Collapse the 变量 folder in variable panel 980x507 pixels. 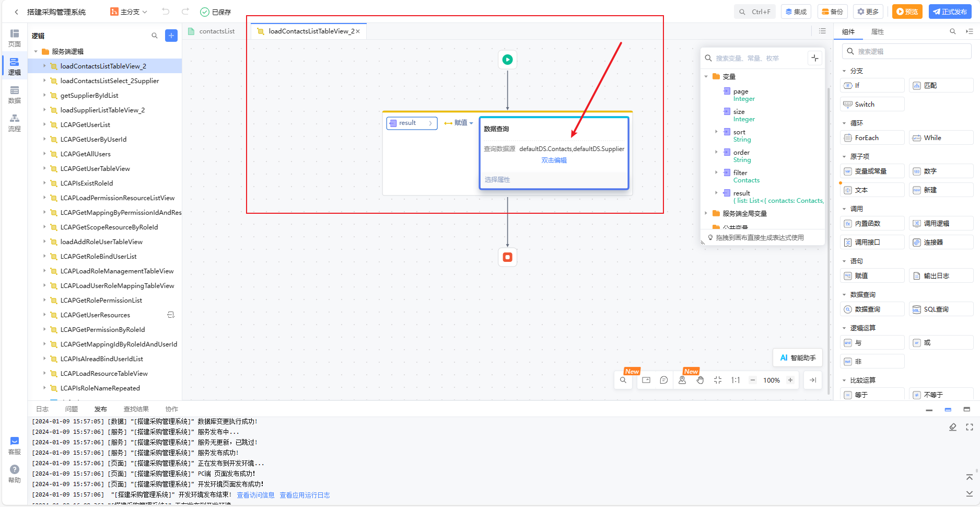pos(706,76)
